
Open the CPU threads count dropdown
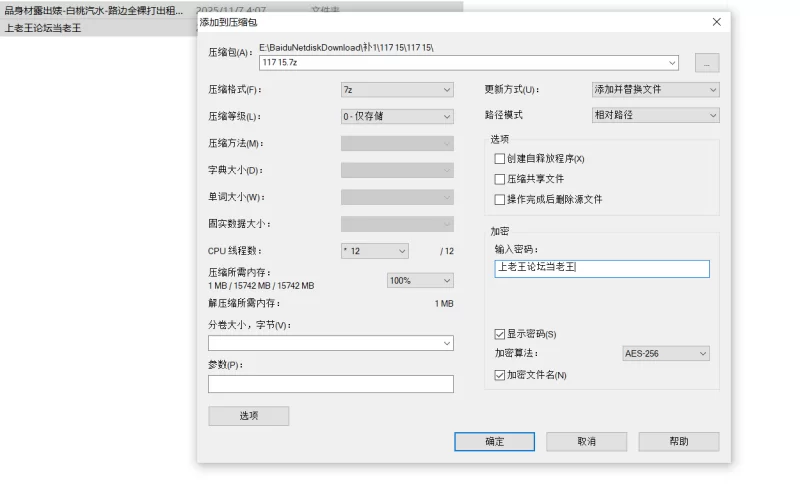375,251
